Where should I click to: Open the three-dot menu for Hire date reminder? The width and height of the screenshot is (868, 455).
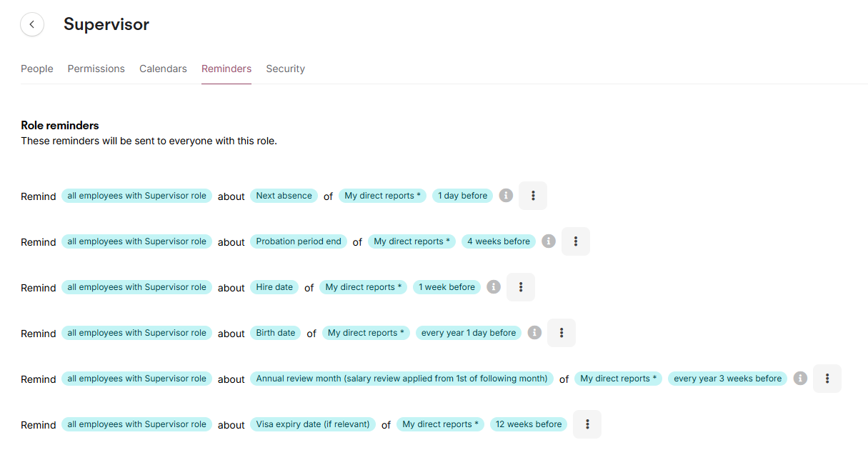tap(521, 287)
